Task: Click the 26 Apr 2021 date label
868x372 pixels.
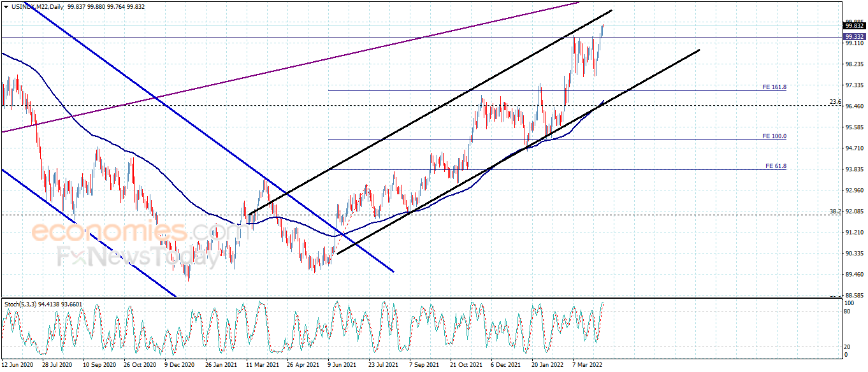Action: 303,366
